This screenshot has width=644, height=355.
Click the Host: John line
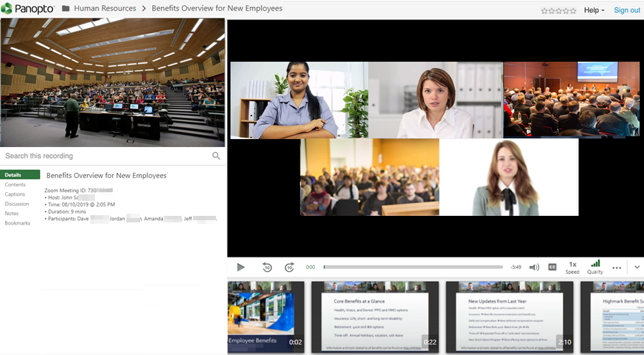click(x=70, y=197)
